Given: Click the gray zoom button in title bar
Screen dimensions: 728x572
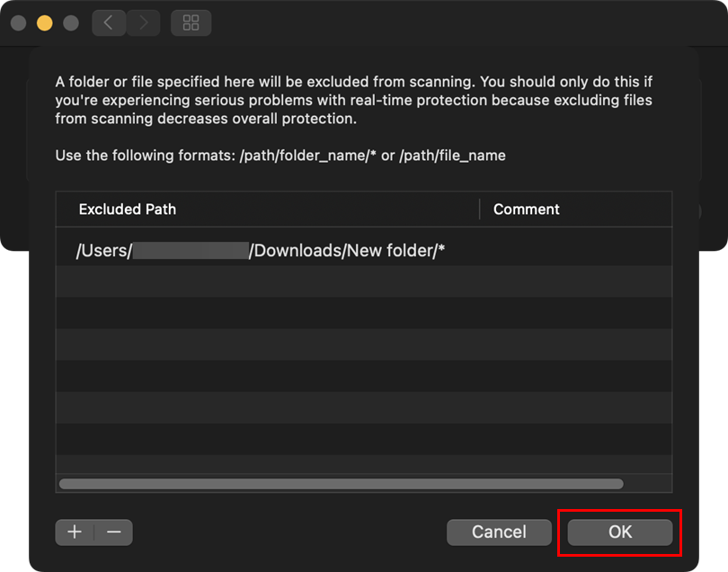Looking at the screenshot, I should click(x=71, y=23).
